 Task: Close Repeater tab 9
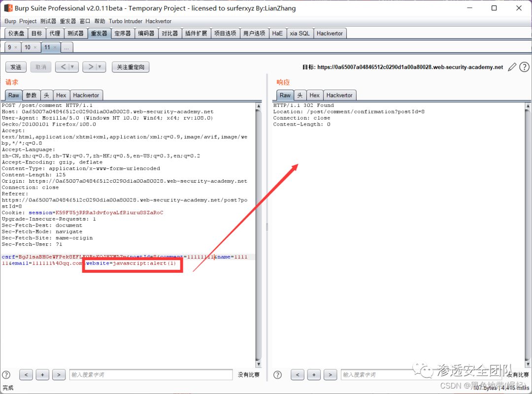pyautogui.click(x=16, y=47)
